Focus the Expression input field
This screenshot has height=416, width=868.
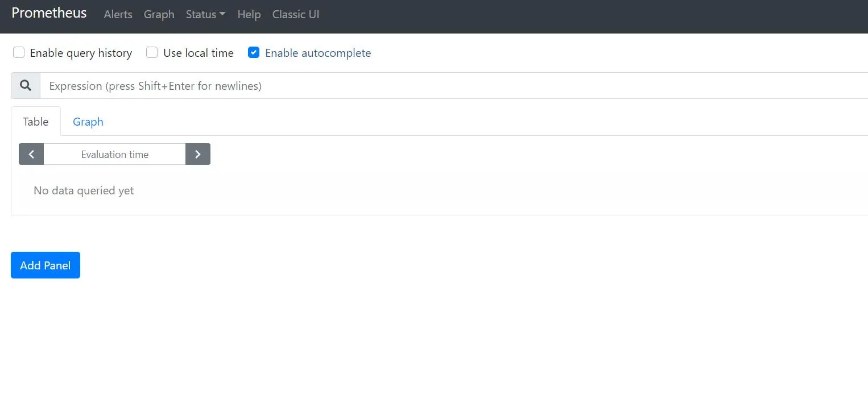coord(454,86)
